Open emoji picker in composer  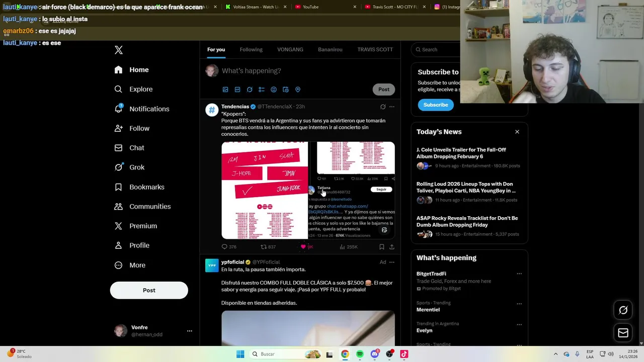(274, 89)
